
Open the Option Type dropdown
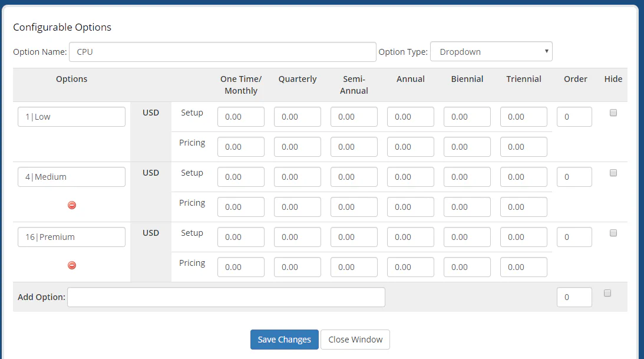pyautogui.click(x=491, y=52)
